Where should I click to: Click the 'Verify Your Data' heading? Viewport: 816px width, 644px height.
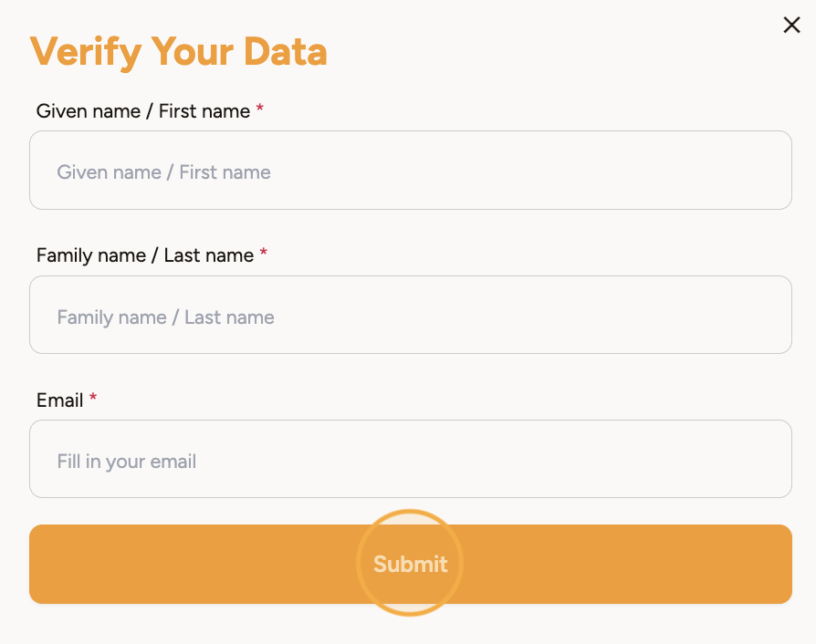[x=179, y=52]
